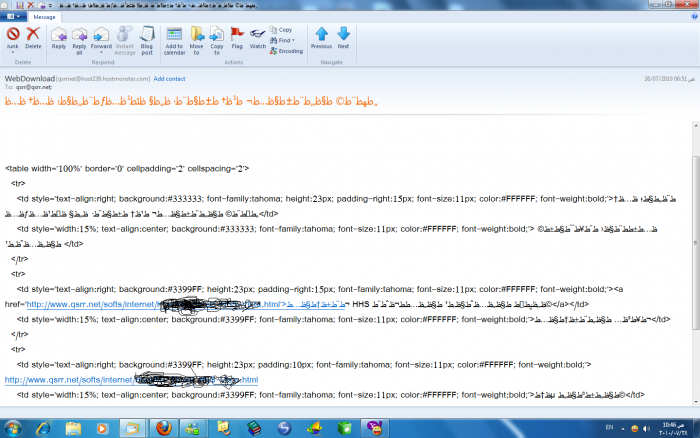Select the Message ribbon tab

(x=45, y=17)
